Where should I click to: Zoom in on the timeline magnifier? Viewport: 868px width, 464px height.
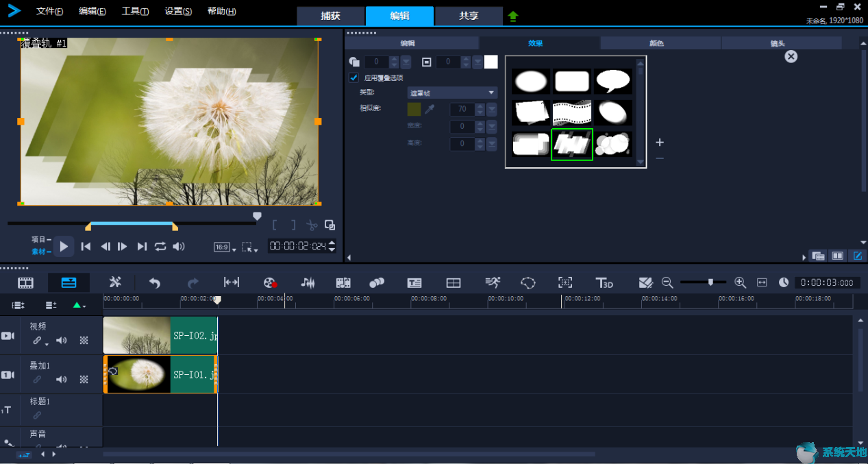pyautogui.click(x=740, y=282)
